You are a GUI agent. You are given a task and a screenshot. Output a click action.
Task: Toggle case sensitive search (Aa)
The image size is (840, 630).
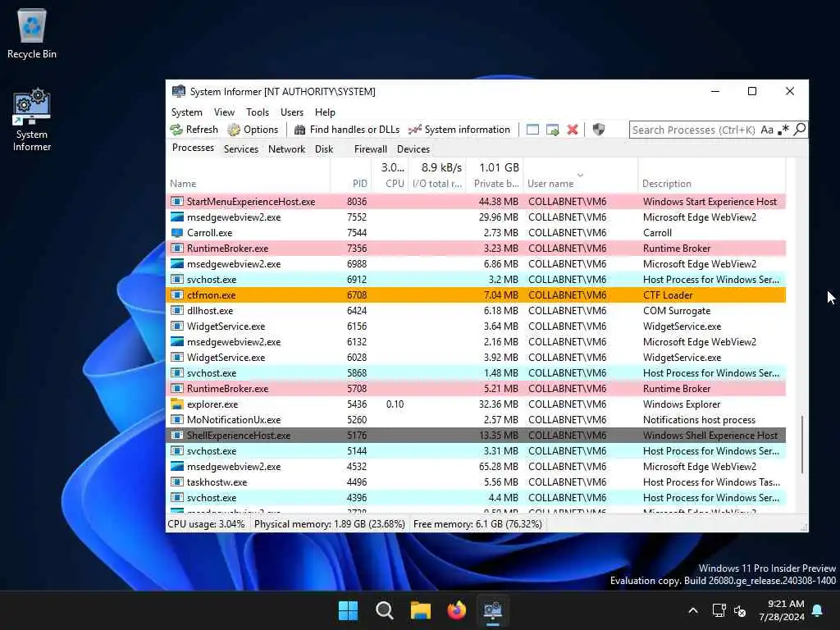(x=767, y=130)
